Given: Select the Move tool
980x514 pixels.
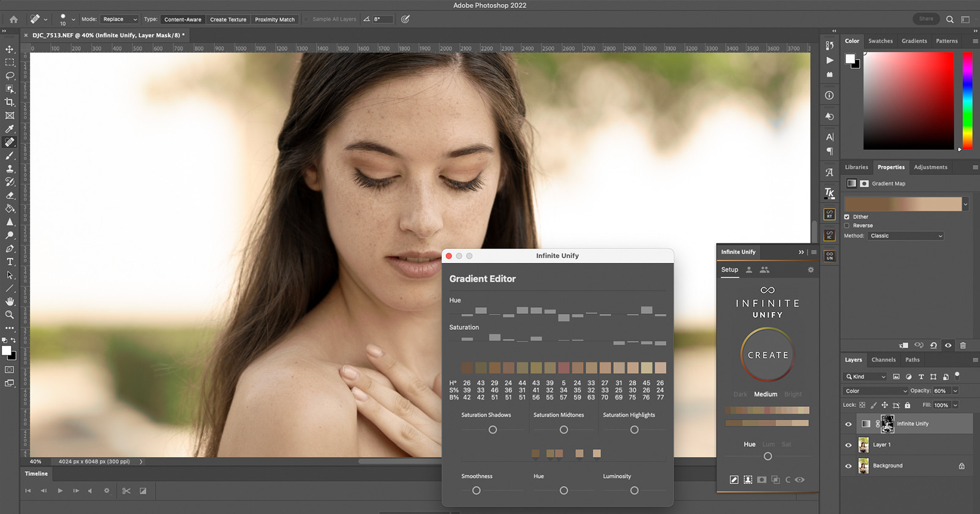Looking at the screenshot, I should point(10,49).
